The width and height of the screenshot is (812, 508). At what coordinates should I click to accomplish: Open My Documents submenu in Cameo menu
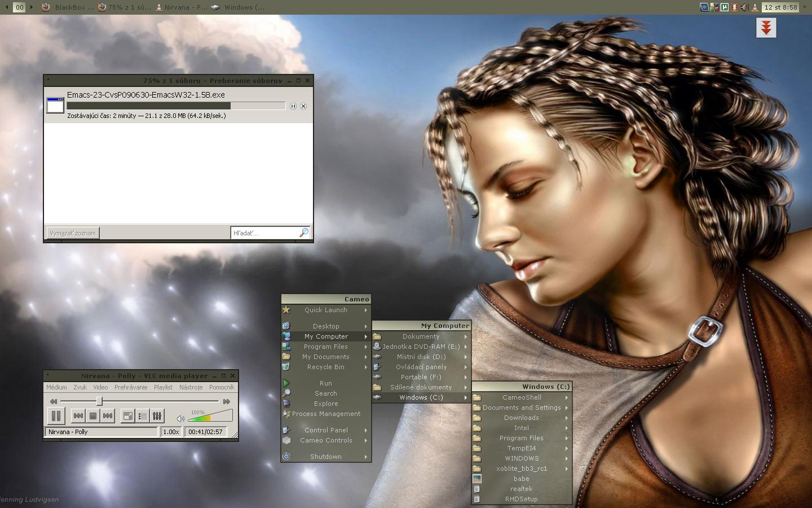click(x=326, y=357)
